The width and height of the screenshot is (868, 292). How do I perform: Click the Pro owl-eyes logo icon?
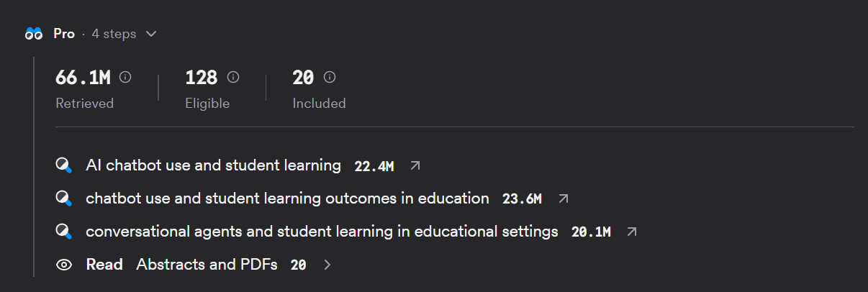tap(34, 34)
